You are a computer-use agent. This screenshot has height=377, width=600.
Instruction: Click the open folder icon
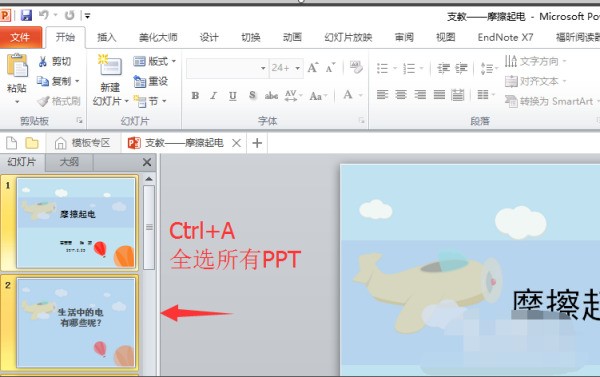pos(32,143)
